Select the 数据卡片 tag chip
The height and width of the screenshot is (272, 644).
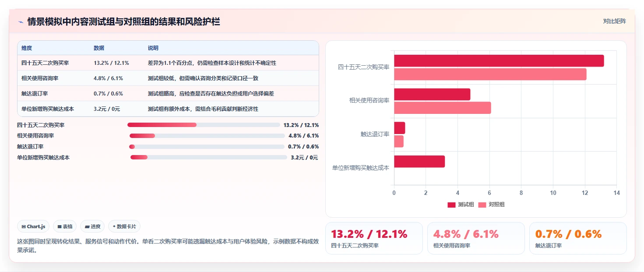[x=124, y=226]
